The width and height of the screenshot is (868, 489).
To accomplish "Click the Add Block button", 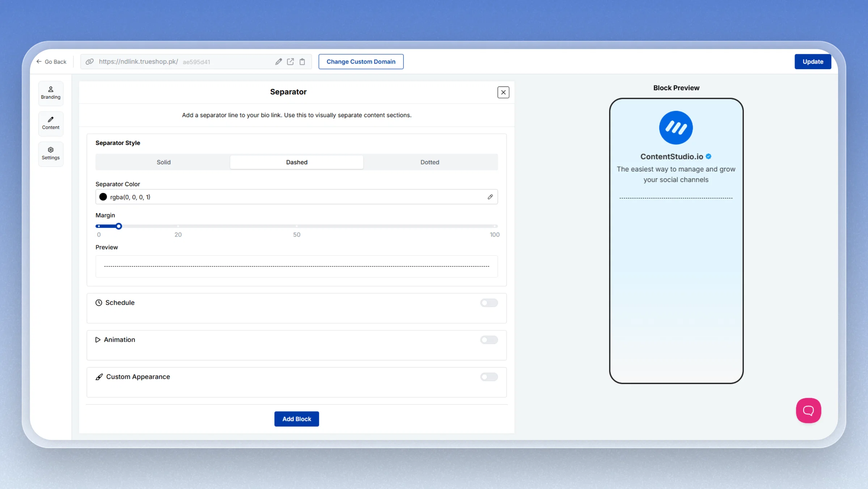I will tap(296, 419).
